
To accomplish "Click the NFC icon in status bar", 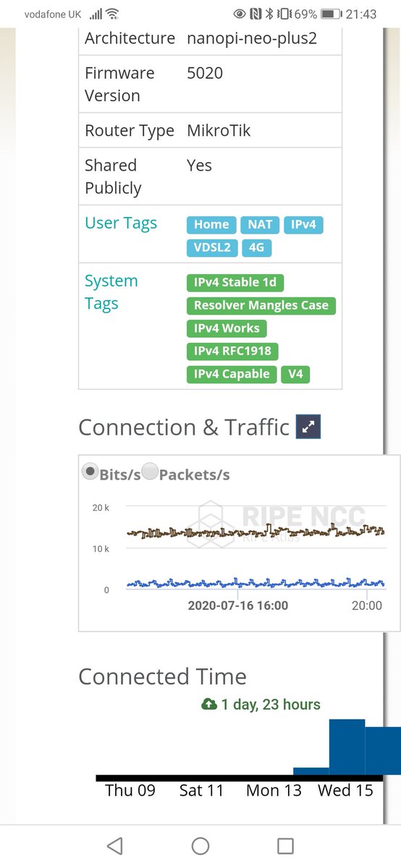I will click(x=256, y=14).
